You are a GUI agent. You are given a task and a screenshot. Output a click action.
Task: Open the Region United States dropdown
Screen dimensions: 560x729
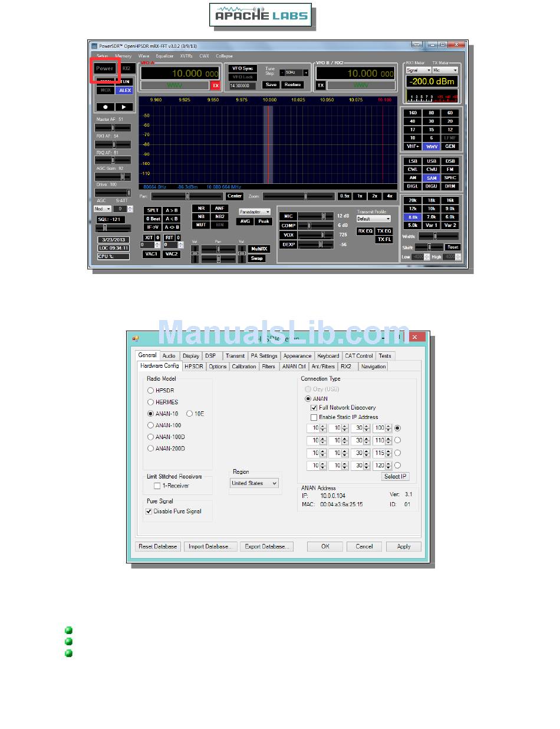pyautogui.click(x=254, y=483)
